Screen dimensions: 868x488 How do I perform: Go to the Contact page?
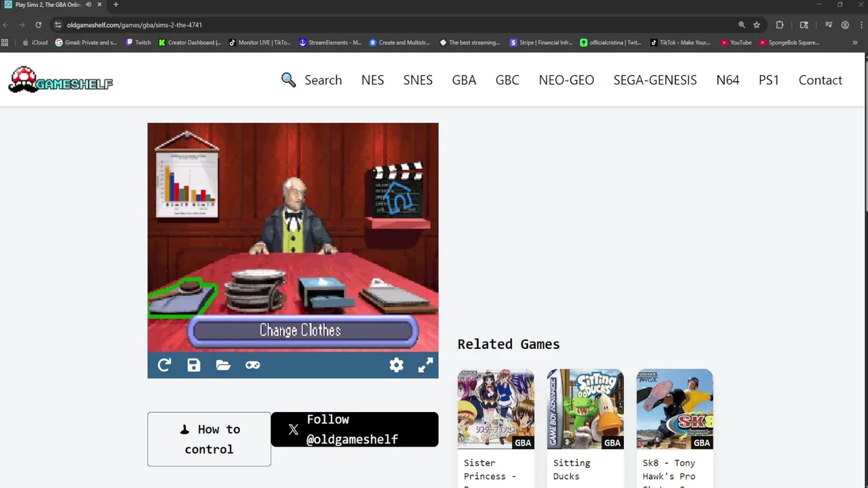[820, 80]
